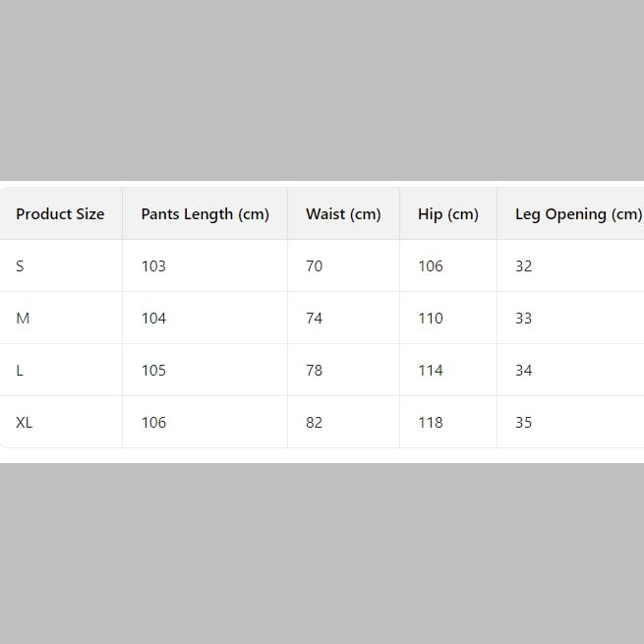Select waist value 74 for size M
Viewport: 644px width, 644px height.
(314, 319)
